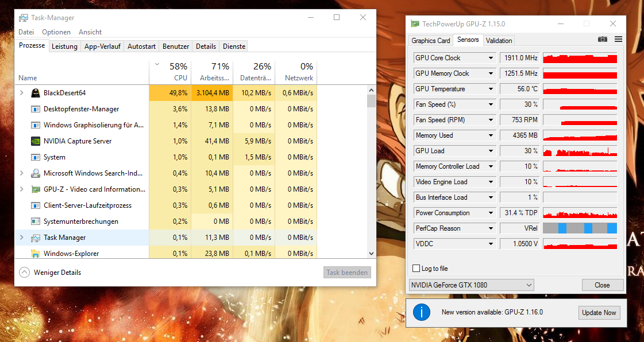
Task: Sort processes by Name column header
Action: click(x=82, y=72)
